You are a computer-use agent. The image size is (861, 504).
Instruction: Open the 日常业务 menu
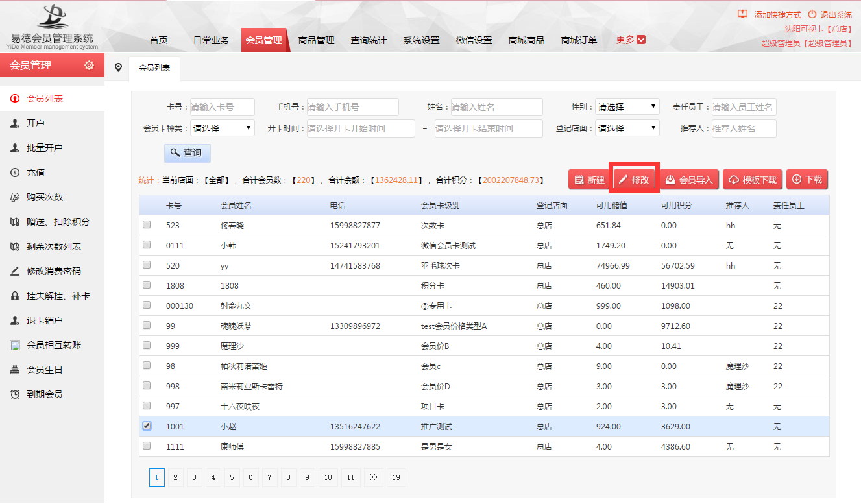[211, 40]
